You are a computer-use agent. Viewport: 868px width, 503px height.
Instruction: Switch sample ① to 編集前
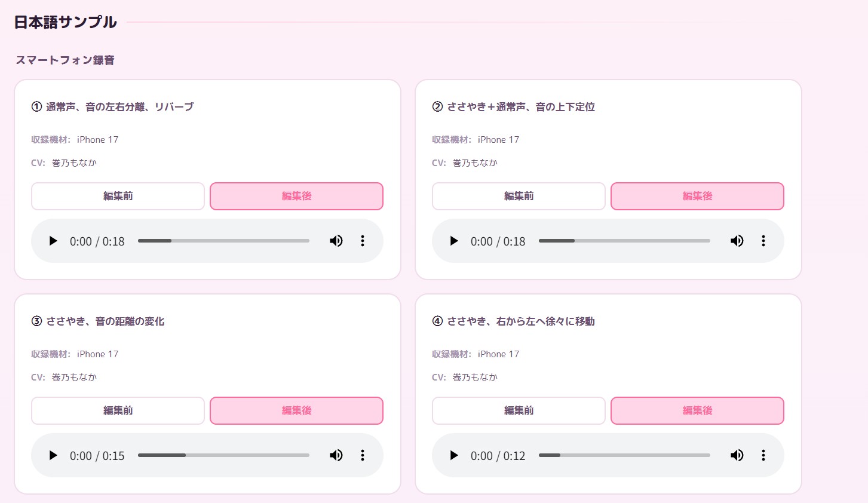(118, 196)
